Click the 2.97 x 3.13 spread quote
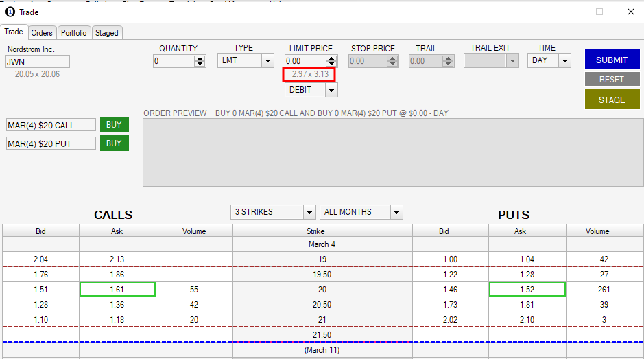This screenshot has width=644, height=359. tap(310, 74)
